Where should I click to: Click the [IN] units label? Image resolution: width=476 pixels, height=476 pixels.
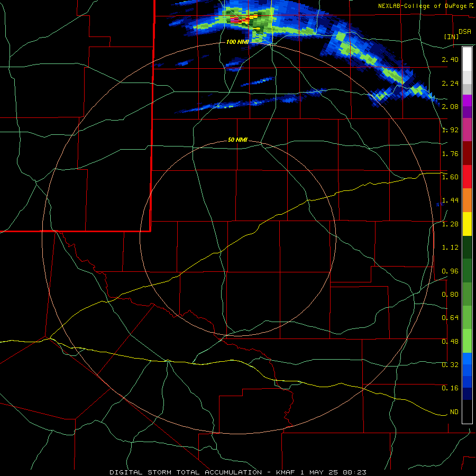(451, 36)
